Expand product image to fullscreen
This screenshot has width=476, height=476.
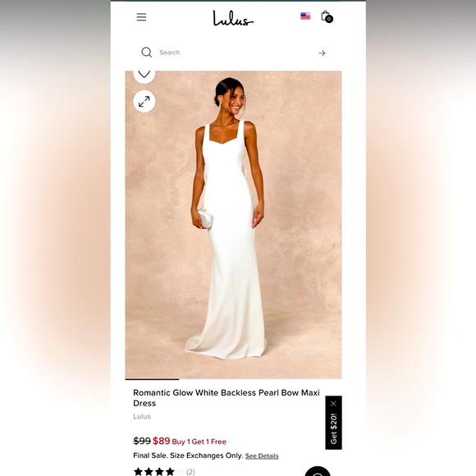144,102
